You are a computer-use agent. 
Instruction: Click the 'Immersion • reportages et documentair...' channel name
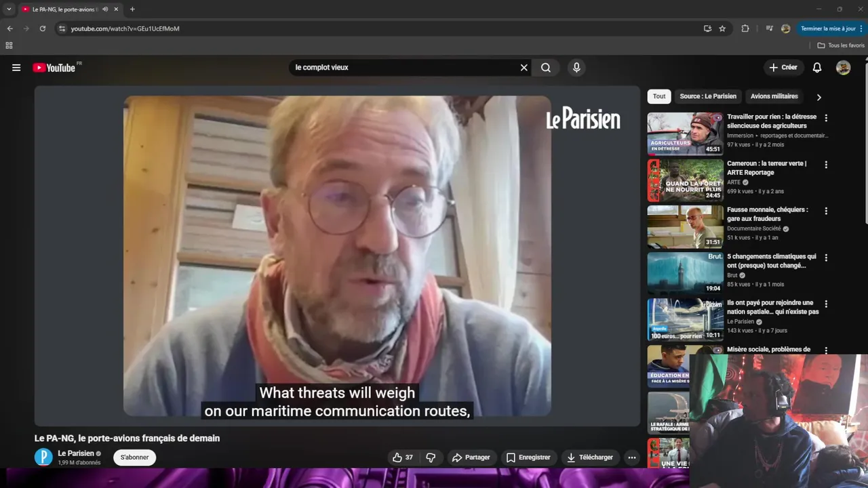[x=777, y=136]
